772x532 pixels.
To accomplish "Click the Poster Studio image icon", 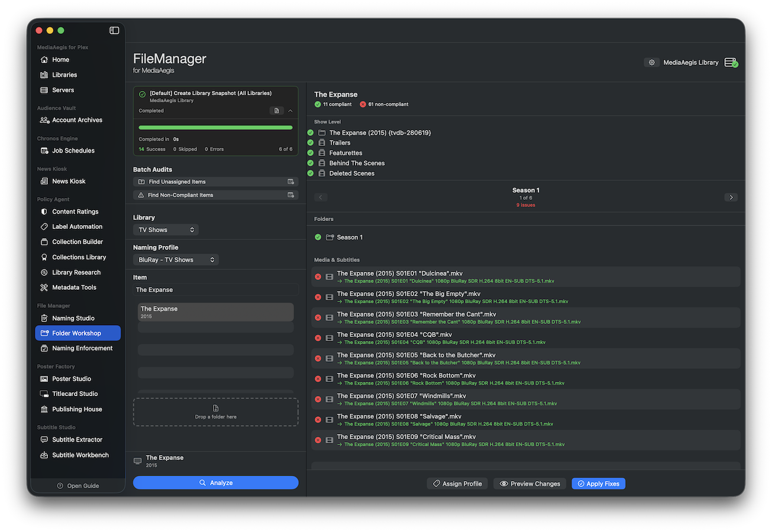I will click(x=44, y=379).
